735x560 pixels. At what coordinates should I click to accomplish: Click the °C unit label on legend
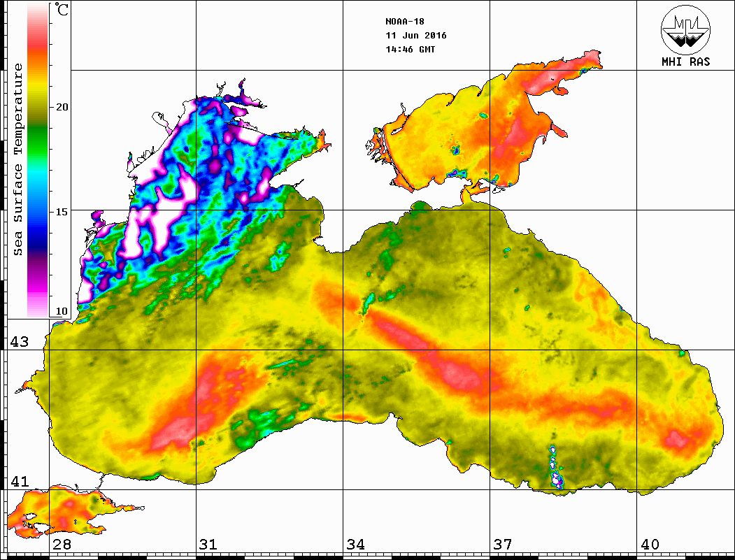pyautogui.click(x=62, y=9)
